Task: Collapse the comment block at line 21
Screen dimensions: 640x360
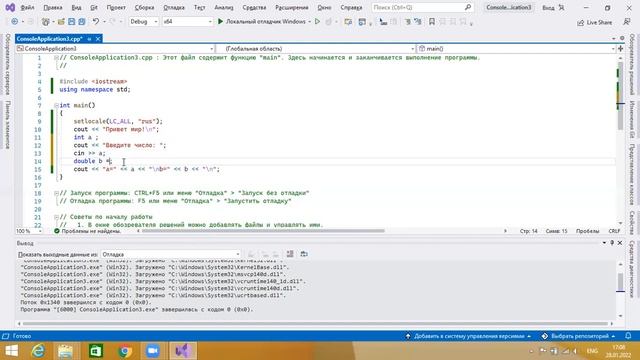Action: pos(56,217)
